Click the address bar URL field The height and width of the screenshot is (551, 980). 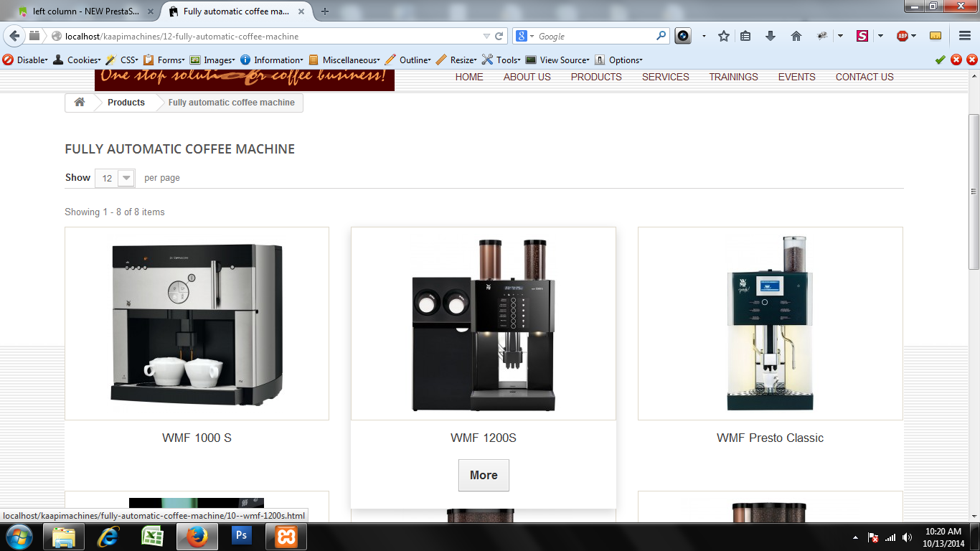(265, 36)
